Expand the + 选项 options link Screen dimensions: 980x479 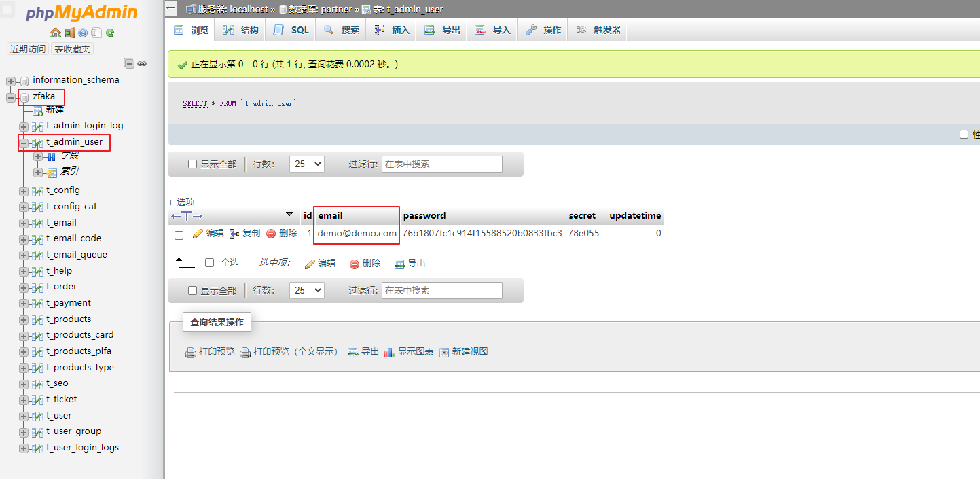click(181, 202)
